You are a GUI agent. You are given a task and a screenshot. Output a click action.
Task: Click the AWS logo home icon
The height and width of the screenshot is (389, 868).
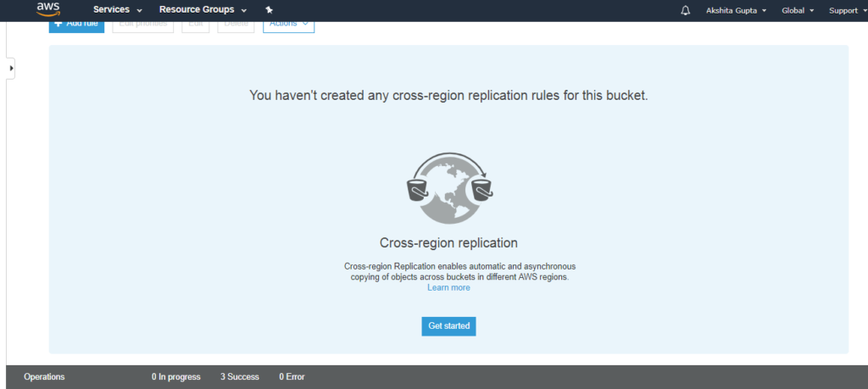click(x=48, y=8)
